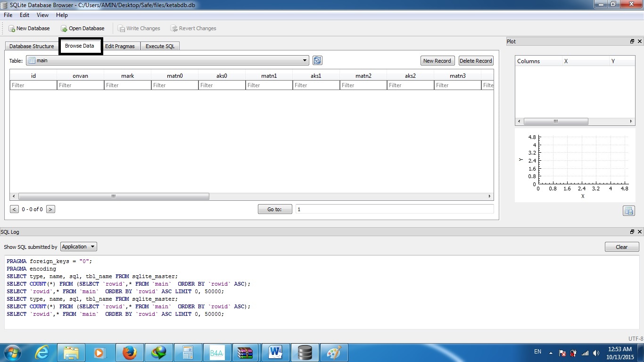Screen dimensions: 644x362
Task: Save the current plot icon
Action: point(628,211)
